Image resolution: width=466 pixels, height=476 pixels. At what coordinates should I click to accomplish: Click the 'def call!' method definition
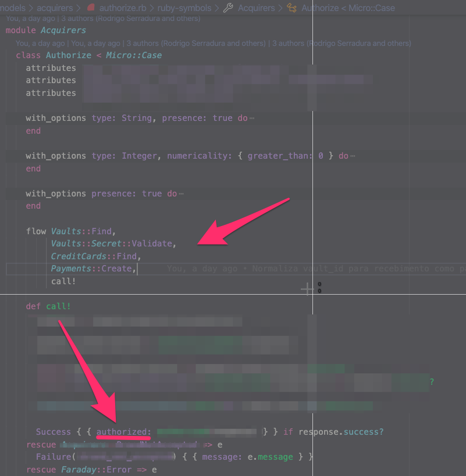click(x=48, y=306)
